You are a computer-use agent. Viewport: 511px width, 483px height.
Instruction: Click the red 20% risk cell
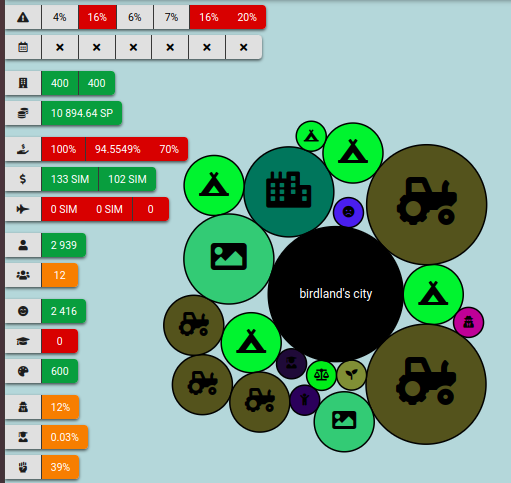247,17
